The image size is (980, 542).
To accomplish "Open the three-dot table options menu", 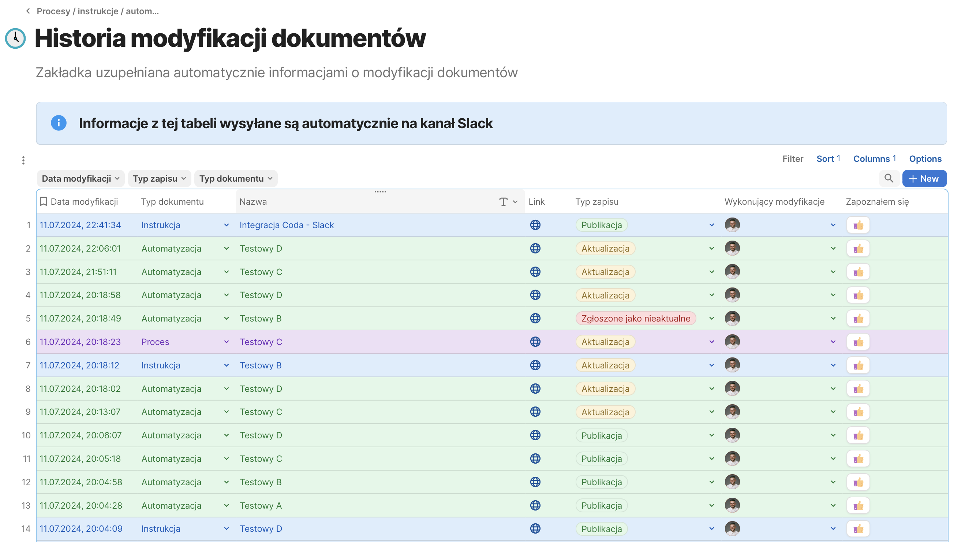I will point(23,160).
